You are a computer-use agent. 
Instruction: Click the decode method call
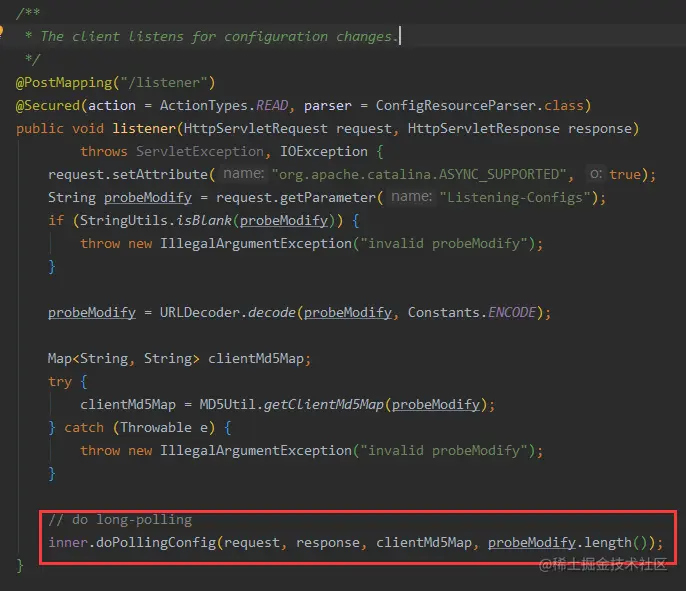272,312
